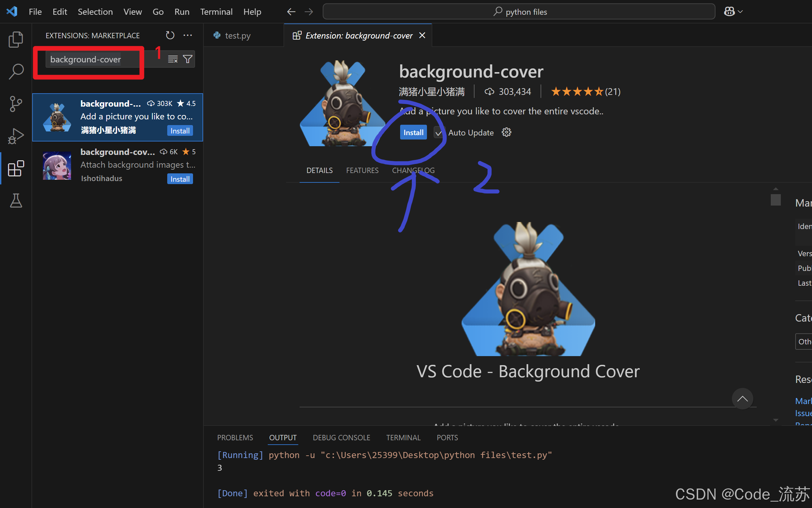Viewport: 812px width, 508px height.
Task: Click the 303,434 install count
Action: coord(508,92)
